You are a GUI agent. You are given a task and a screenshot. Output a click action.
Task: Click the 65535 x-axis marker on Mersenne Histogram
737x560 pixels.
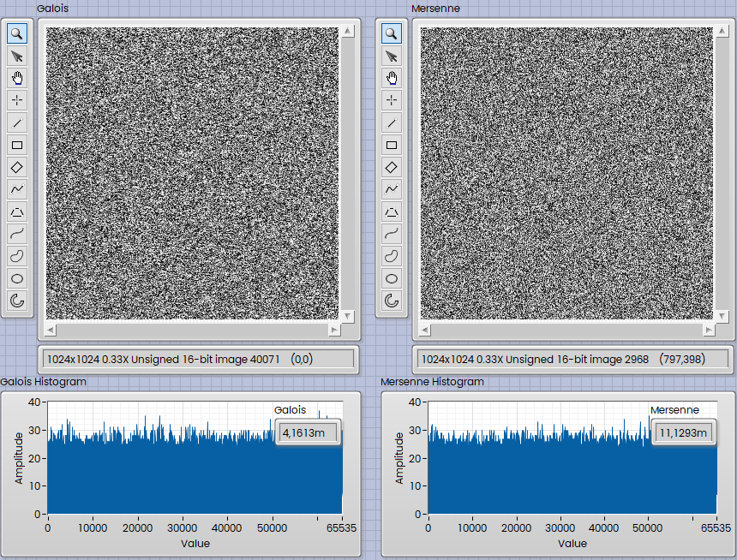[716, 528]
